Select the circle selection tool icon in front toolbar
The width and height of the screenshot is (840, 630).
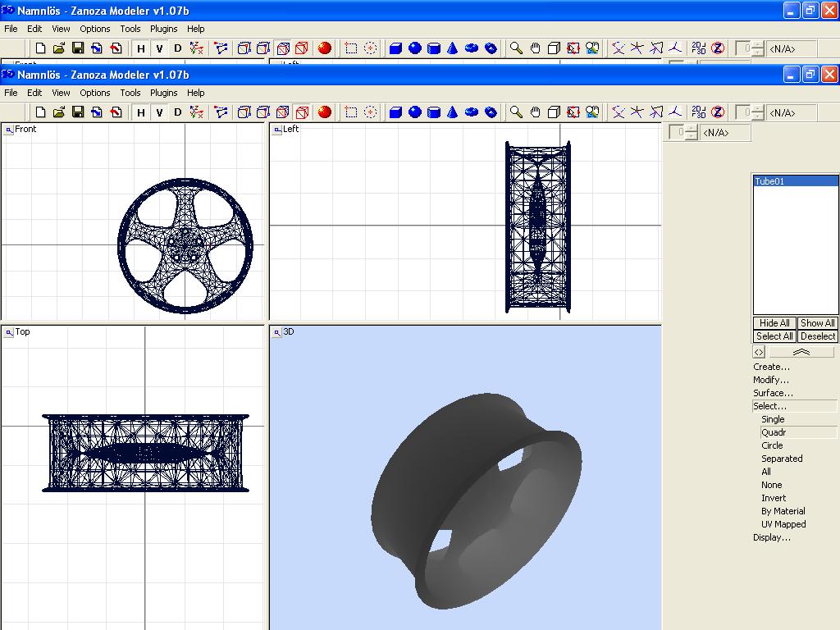point(370,112)
